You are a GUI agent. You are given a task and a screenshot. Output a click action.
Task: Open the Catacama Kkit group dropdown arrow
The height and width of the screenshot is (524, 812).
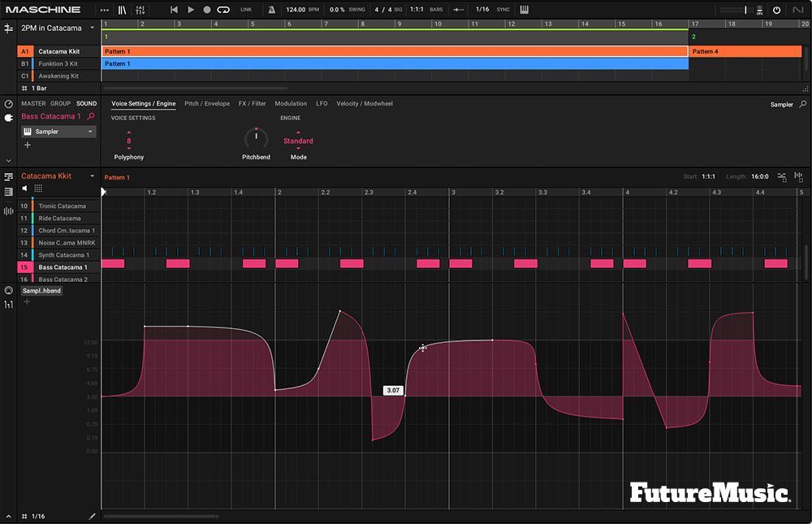[92, 175]
